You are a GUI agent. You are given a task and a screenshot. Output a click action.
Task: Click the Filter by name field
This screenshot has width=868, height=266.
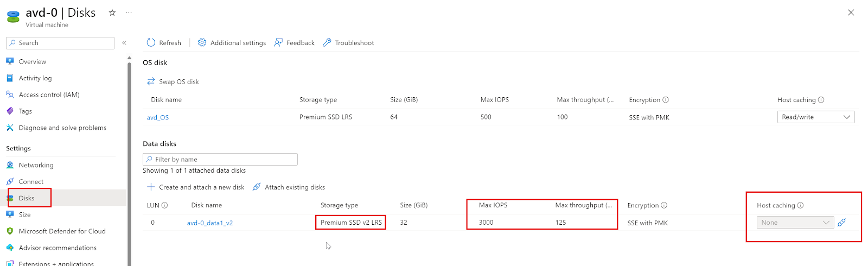[x=220, y=159]
